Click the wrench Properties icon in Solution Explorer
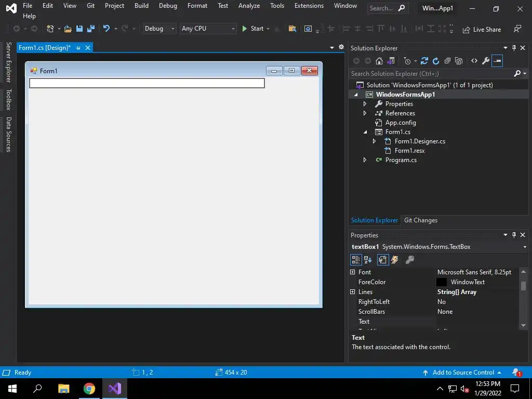Viewport: 532px width, 399px height. click(486, 61)
